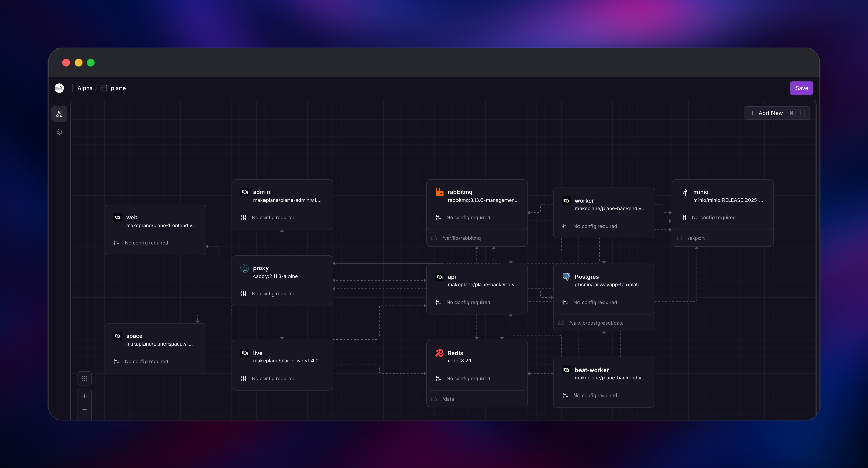Screen dimensions: 868x468
Task: Select the rabbitmq service name
Action: tap(460, 192)
